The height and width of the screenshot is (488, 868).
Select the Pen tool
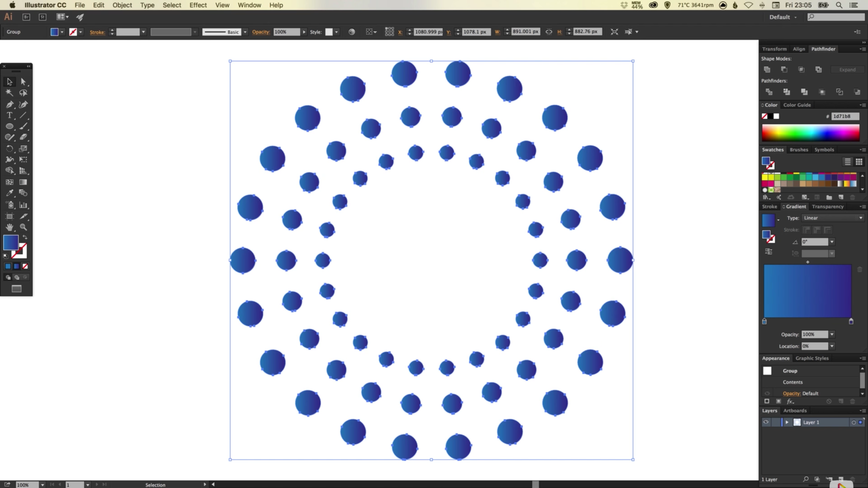(x=9, y=104)
